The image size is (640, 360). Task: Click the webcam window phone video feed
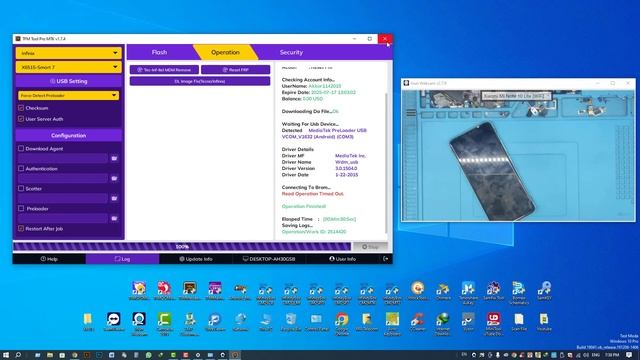[x=518, y=155]
